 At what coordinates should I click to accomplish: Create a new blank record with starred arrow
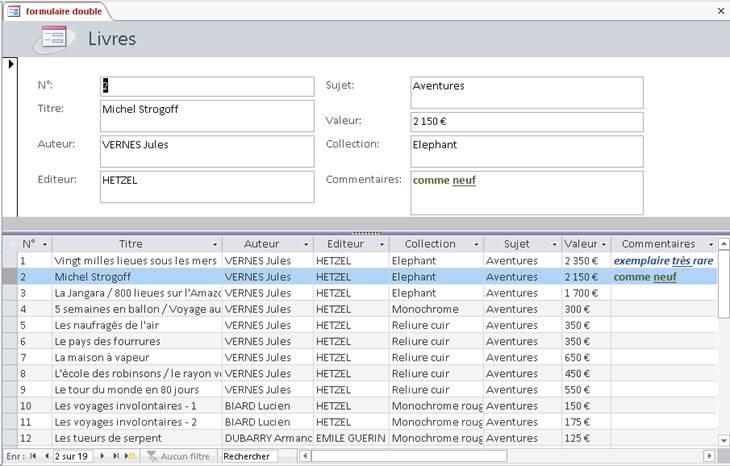(129, 456)
